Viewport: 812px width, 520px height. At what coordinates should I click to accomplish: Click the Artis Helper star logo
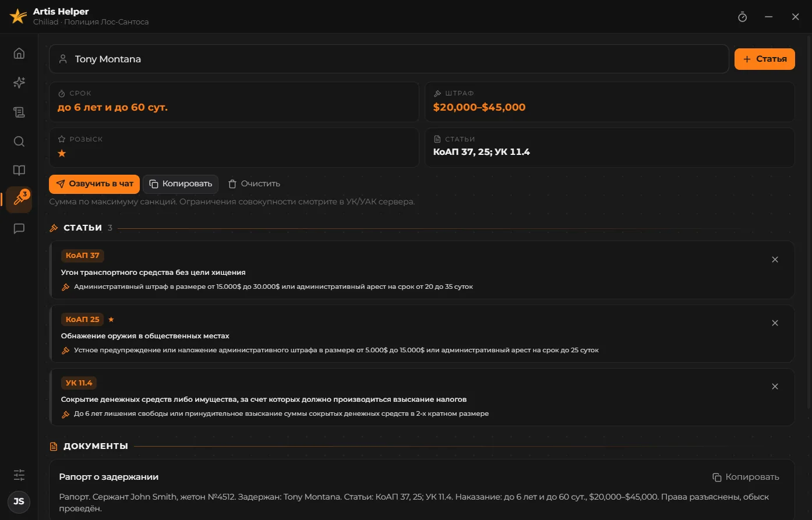pos(18,16)
